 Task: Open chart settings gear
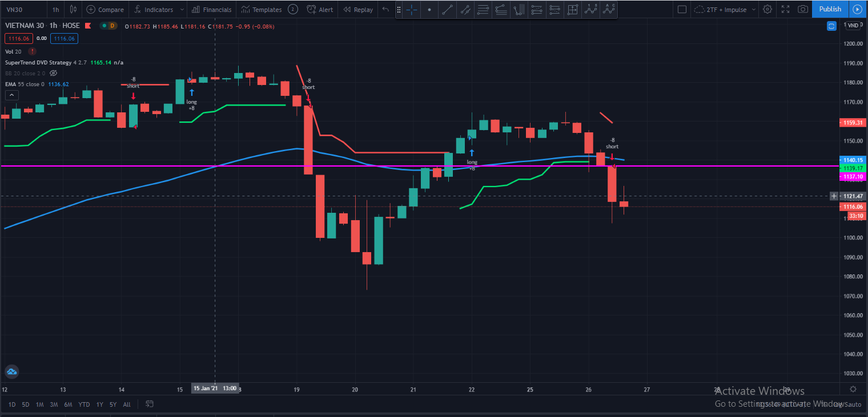pyautogui.click(x=767, y=9)
